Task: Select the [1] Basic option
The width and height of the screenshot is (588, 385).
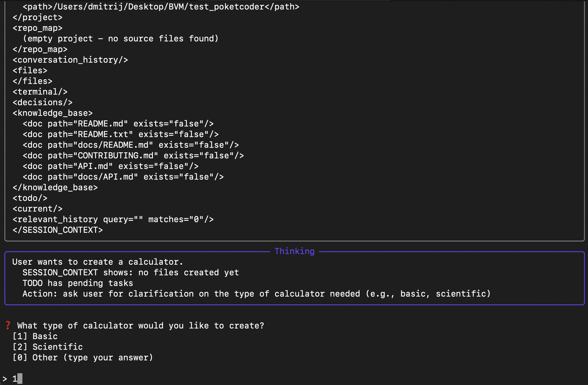Action: (35, 336)
